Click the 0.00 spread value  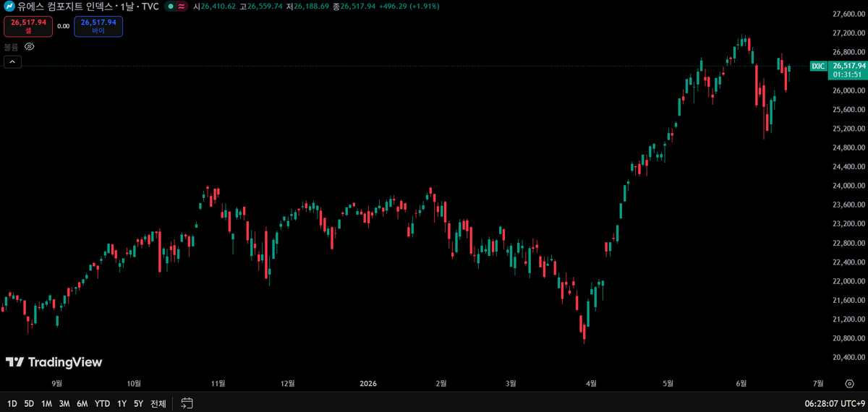tap(63, 27)
